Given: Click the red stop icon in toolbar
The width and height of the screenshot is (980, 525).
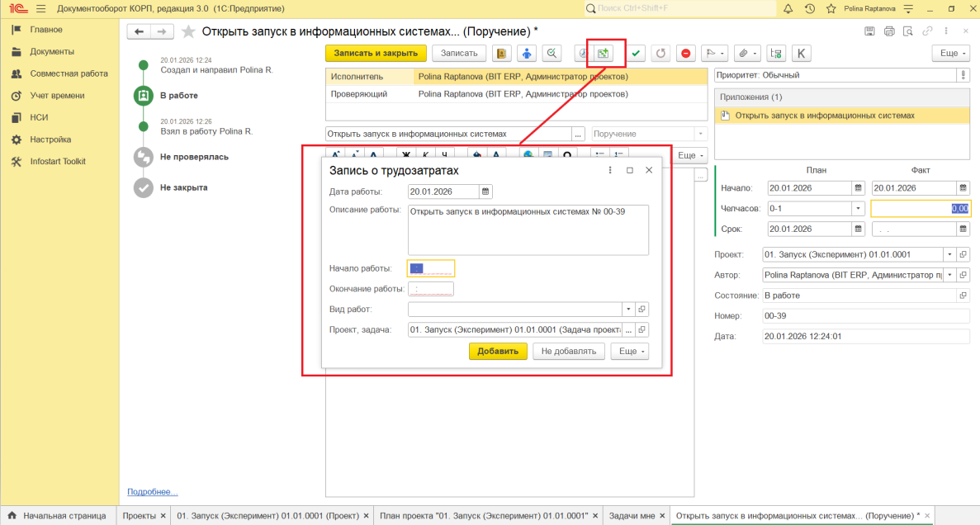Looking at the screenshot, I should [685, 54].
